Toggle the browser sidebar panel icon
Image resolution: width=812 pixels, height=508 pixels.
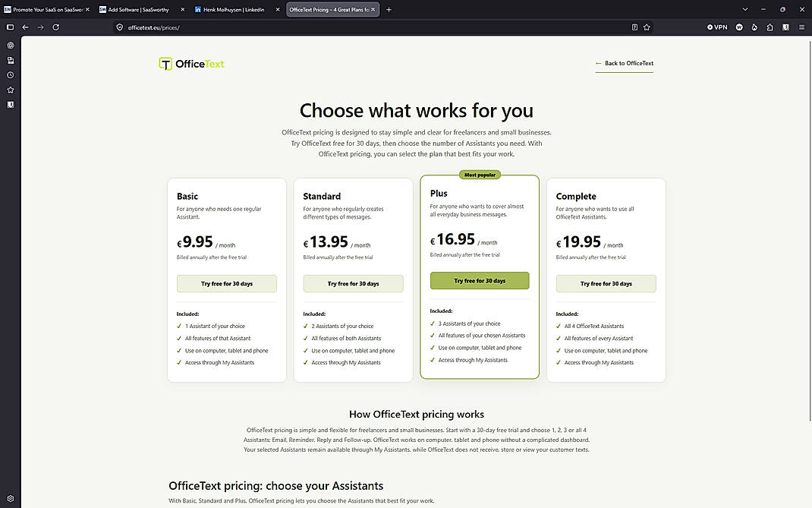(10, 27)
